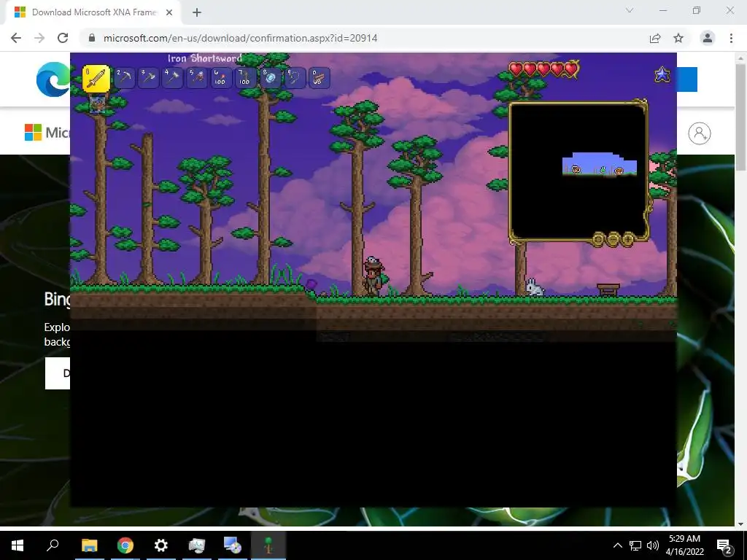Open volume control in system tray
Viewport: 747px width, 560px height.
(653, 545)
